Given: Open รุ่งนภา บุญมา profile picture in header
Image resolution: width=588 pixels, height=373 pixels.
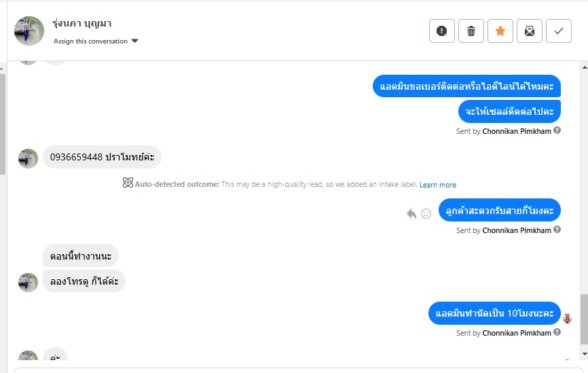Looking at the screenshot, I should point(29,31).
